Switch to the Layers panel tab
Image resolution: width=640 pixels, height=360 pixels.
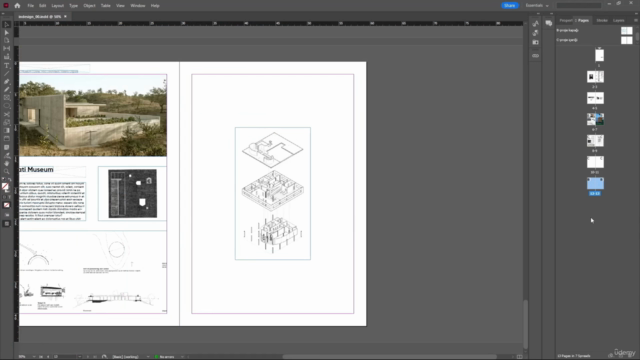tap(619, 20)
